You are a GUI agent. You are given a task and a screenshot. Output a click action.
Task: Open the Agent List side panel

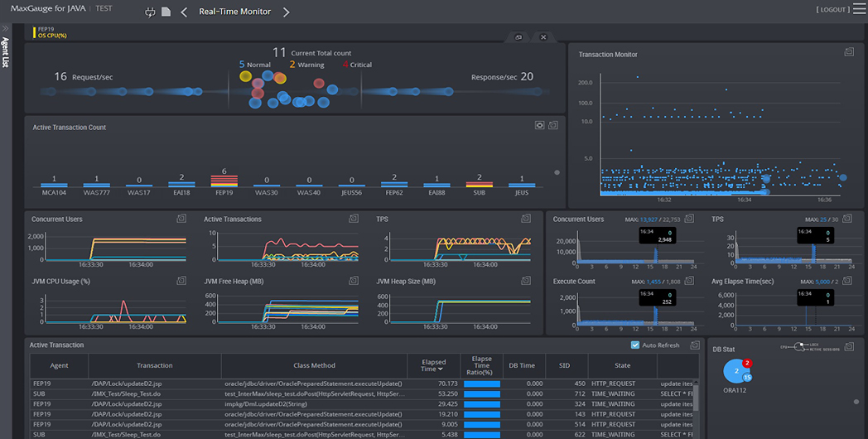[6, 52]
